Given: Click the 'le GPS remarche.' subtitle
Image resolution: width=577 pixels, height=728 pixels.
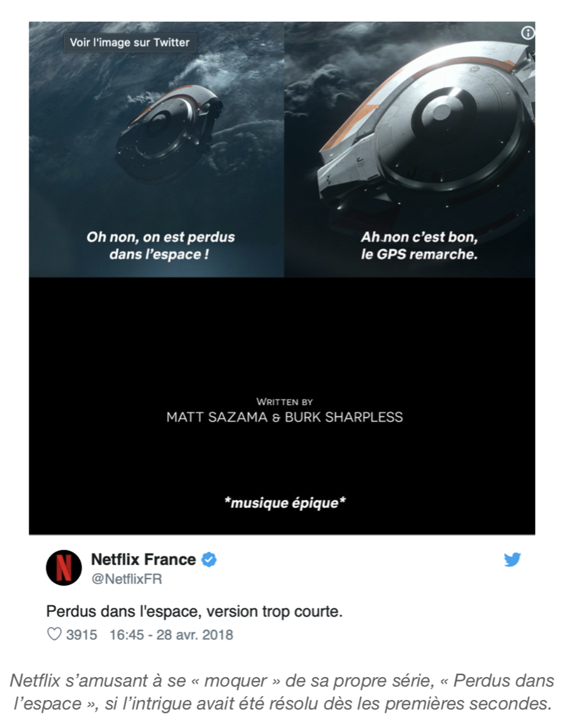Looking at the screenshot, I should (x=419, y=255).
